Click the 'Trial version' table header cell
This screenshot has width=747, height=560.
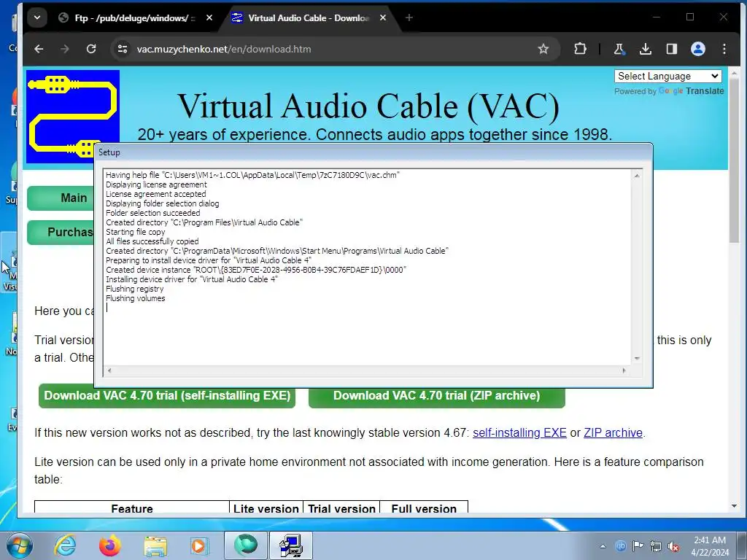(x=341, y=507)
